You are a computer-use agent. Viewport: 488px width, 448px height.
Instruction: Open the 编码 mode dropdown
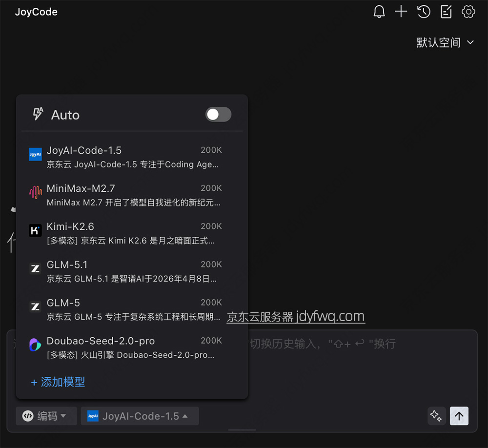[46, 416]
